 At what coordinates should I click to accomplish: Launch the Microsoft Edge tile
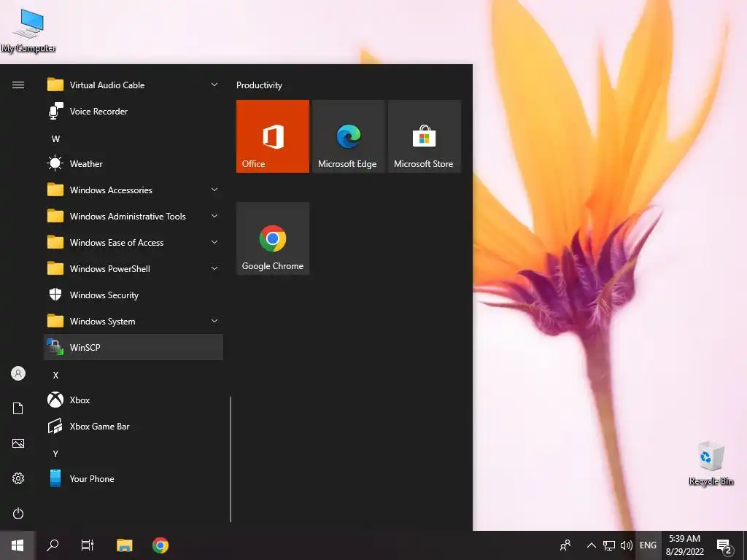pos(348,136)
